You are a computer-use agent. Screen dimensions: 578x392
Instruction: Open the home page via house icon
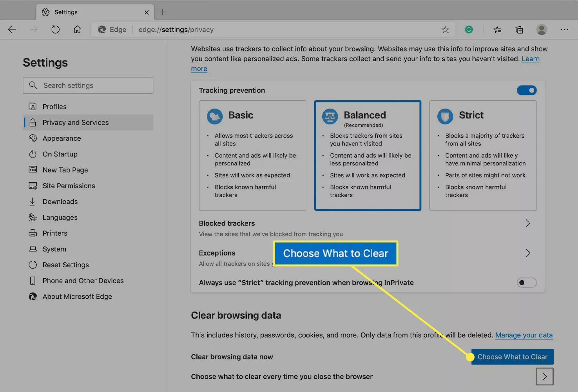coord(77,29)
